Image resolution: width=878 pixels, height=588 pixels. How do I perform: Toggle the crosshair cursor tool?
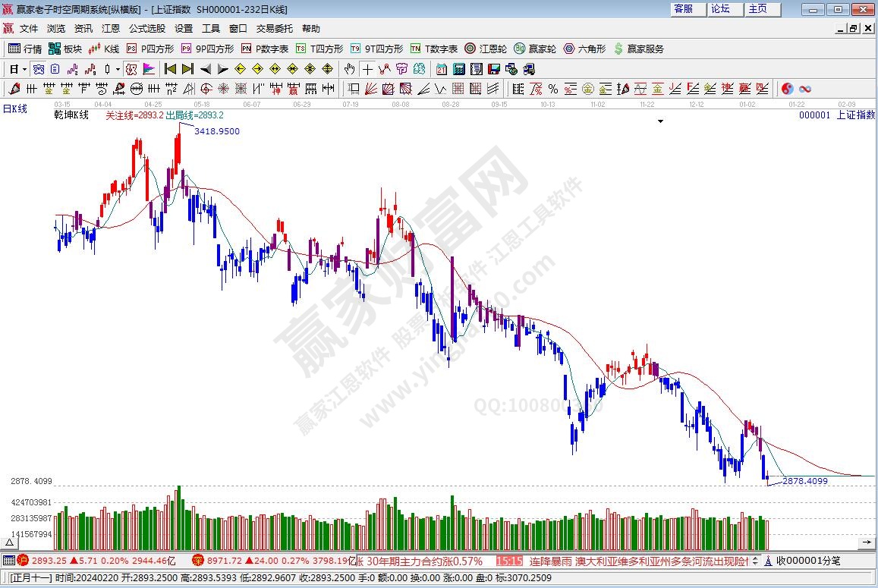[x=368, y=69]
